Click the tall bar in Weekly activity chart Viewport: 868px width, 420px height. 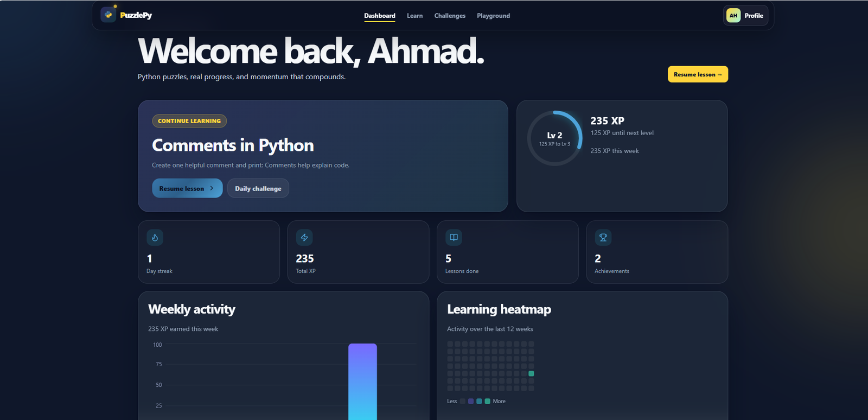click(362, 381)
